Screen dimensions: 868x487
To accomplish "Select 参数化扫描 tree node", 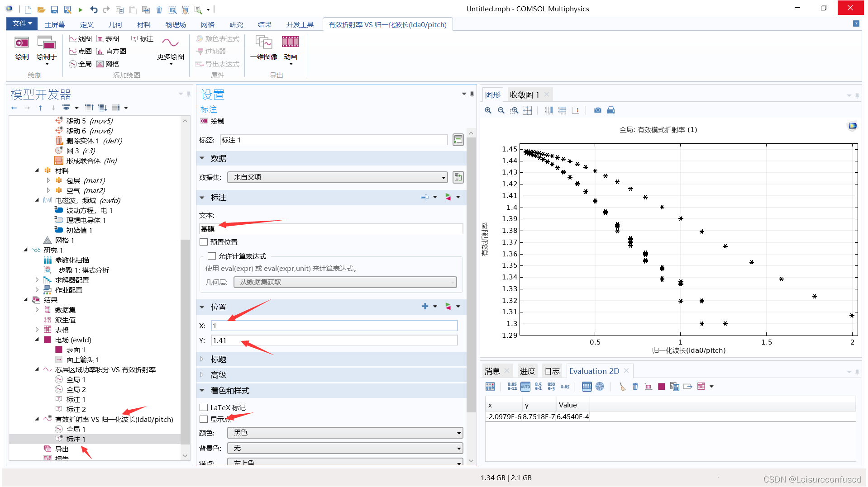I will (72, 260).
